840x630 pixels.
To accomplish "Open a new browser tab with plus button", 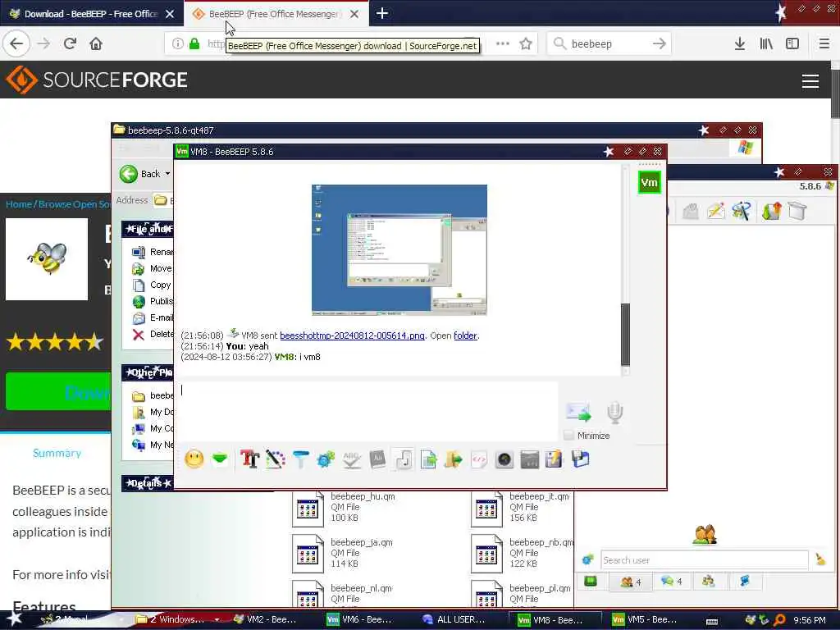I will pyautogui.click(x=382, y=13).
